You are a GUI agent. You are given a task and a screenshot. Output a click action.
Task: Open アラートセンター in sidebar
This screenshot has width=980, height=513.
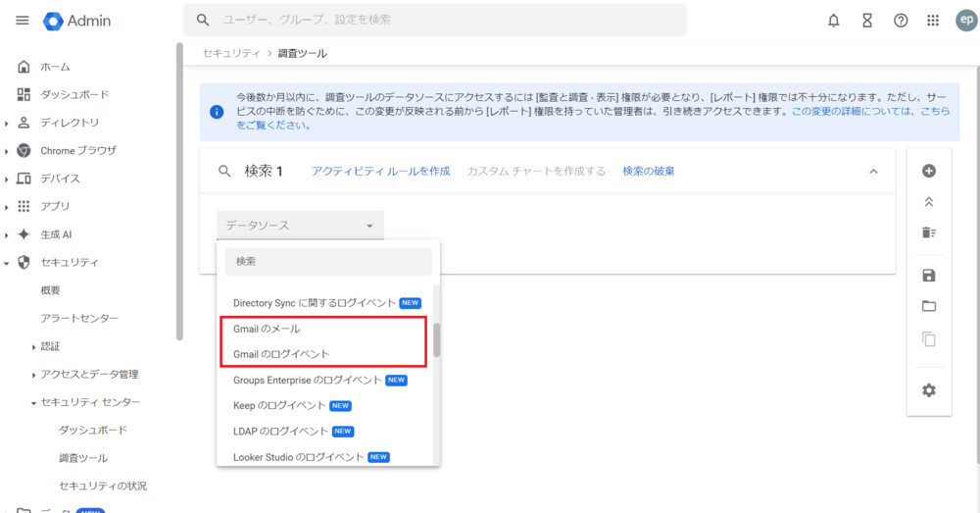[x=79, y=318]
